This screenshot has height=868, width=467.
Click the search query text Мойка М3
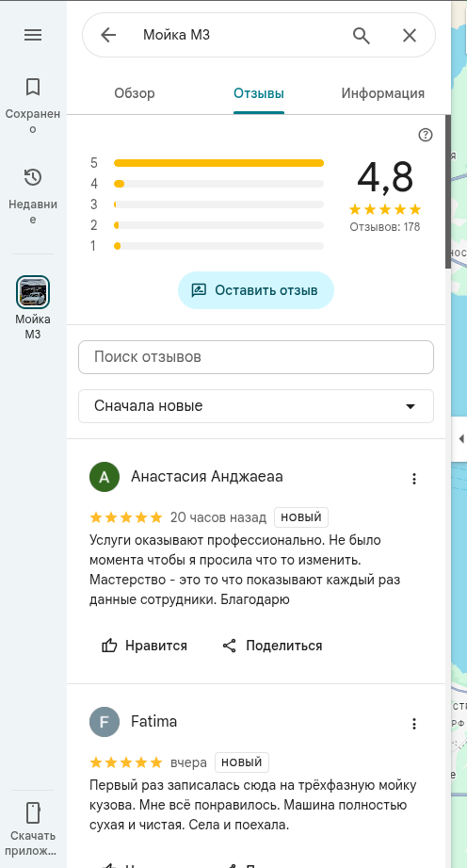pos(176,36)
